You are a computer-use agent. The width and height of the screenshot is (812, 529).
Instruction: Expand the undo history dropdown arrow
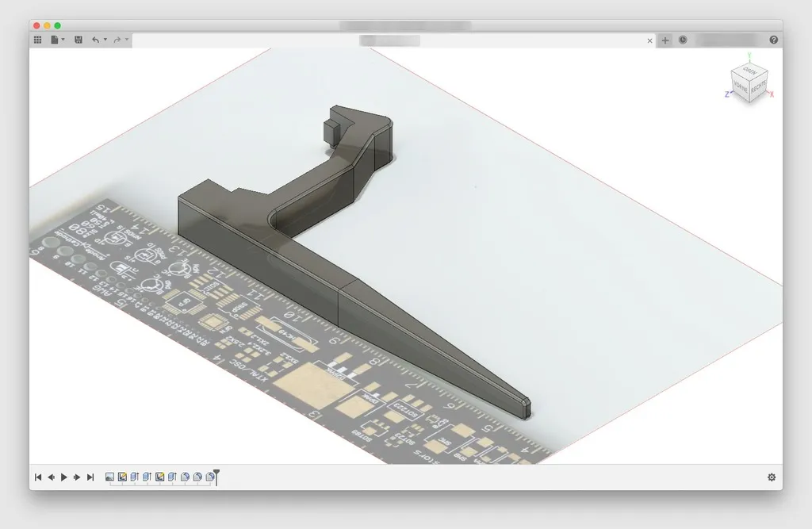pos(105,40)
